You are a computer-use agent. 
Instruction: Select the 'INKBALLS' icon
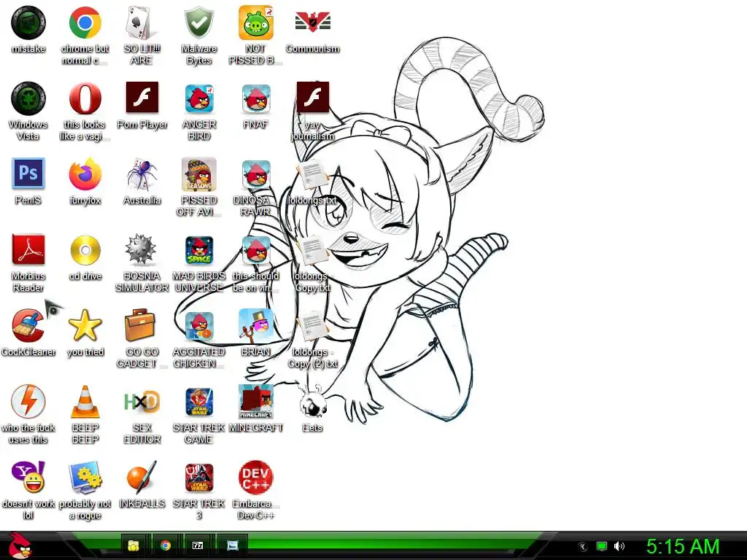pos(142,477)
